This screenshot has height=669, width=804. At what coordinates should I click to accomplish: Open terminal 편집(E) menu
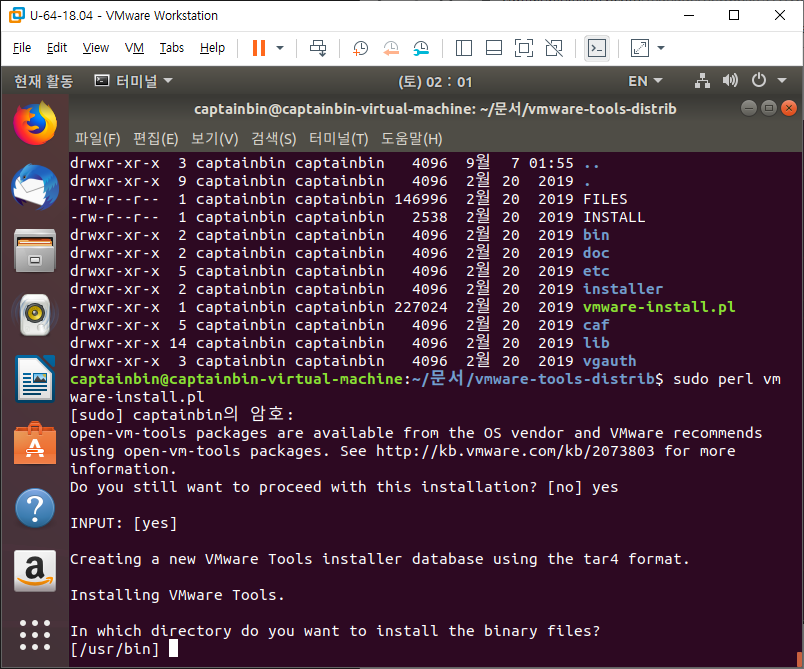(155, 139)
